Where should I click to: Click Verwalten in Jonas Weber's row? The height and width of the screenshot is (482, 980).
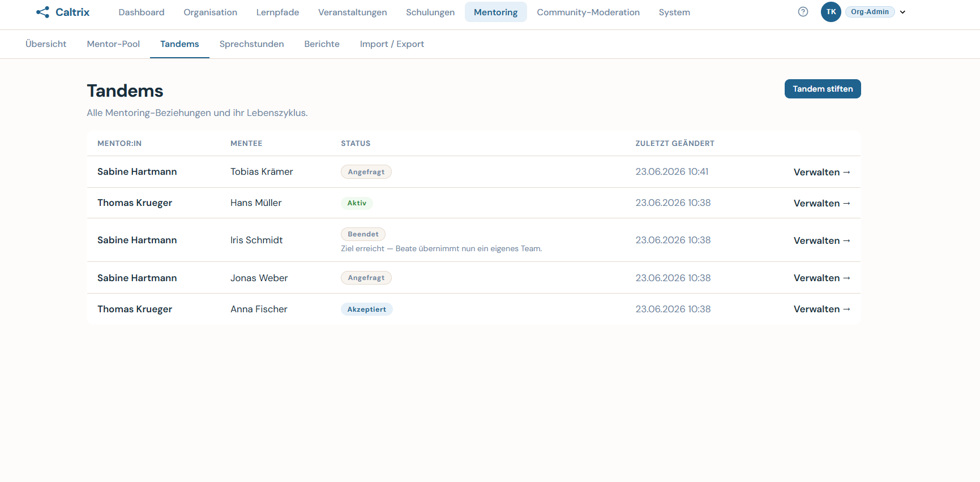(821, 278)
